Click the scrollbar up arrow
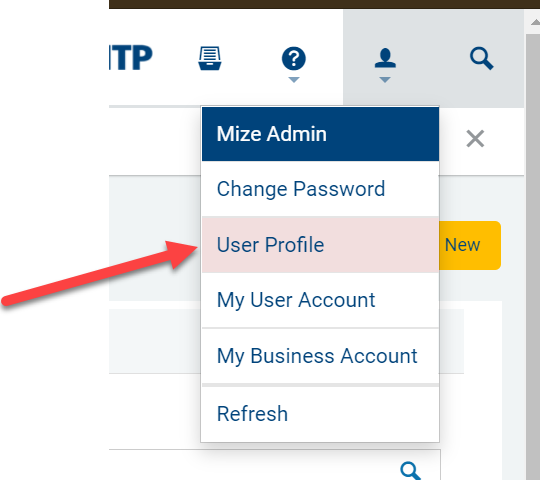This screenshot has height=480, width=540. [x=535, y=22]
